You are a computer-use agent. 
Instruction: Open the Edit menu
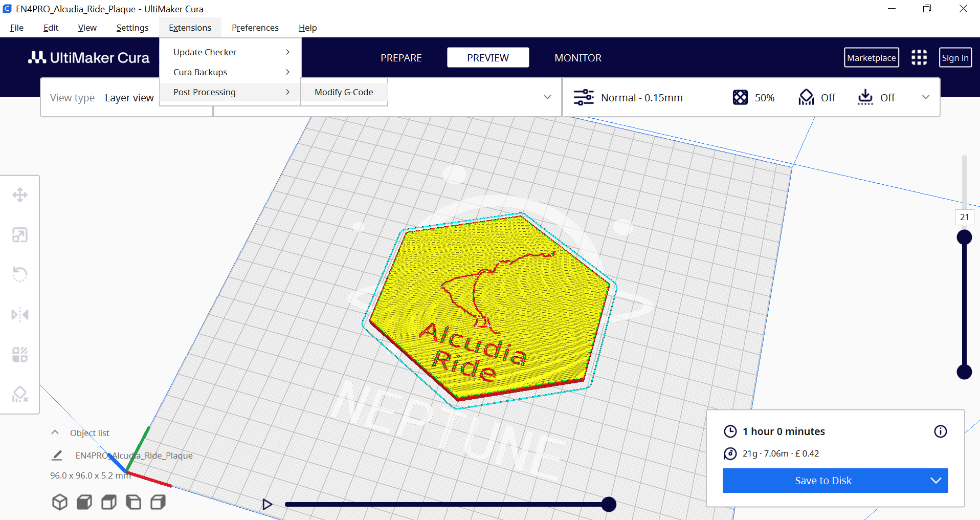pyautogui.click(x=51, y=28)
